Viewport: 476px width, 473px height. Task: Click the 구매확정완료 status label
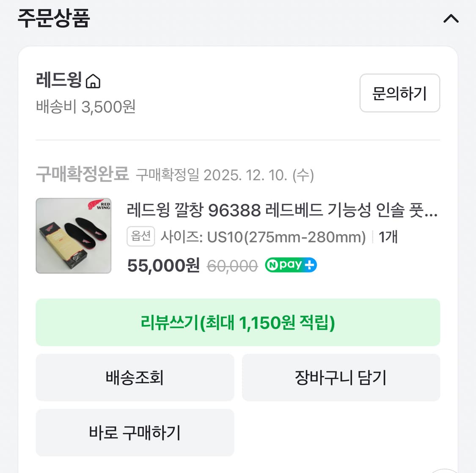click(83, 173)
